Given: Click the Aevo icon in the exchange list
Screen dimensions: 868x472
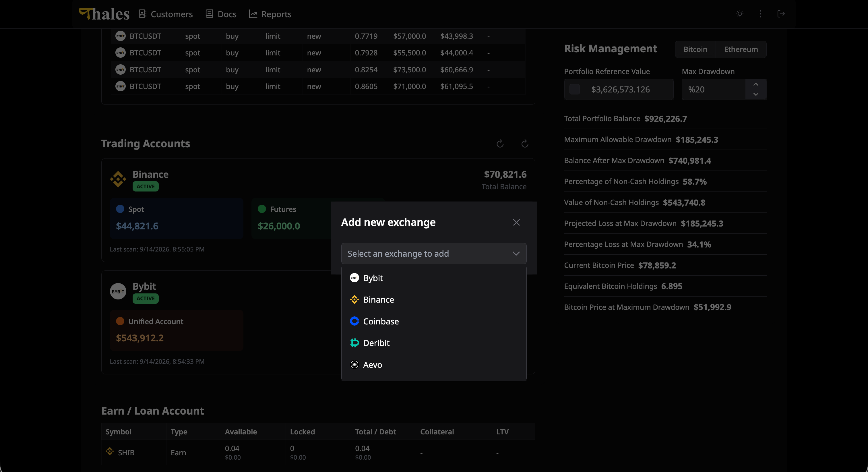Looking at the screenshot, I should (x=354, y=364).
